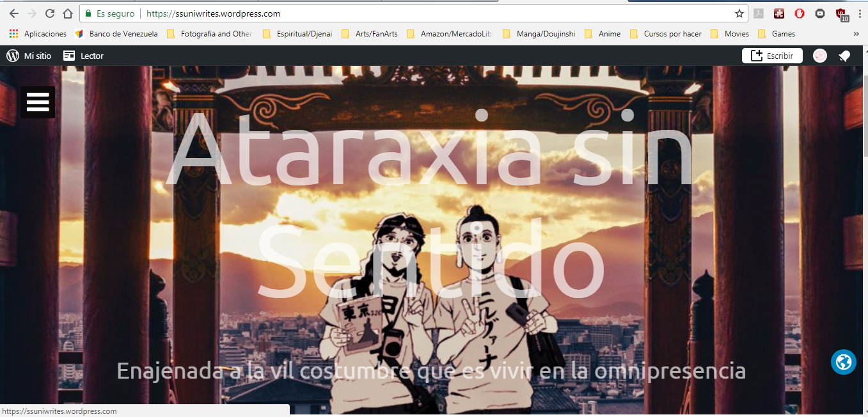The image size is (868, 417).
Task: Go forward in browser history
Action: coord(32,13)
